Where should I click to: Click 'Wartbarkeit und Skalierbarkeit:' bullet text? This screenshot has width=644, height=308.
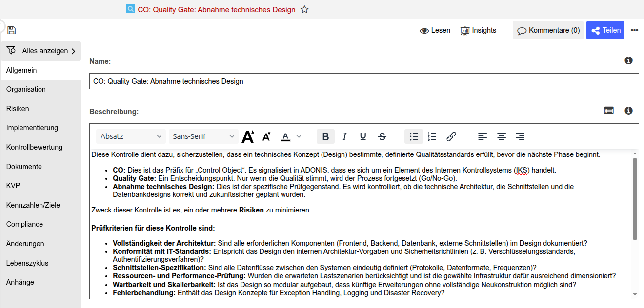click(164, 285)
